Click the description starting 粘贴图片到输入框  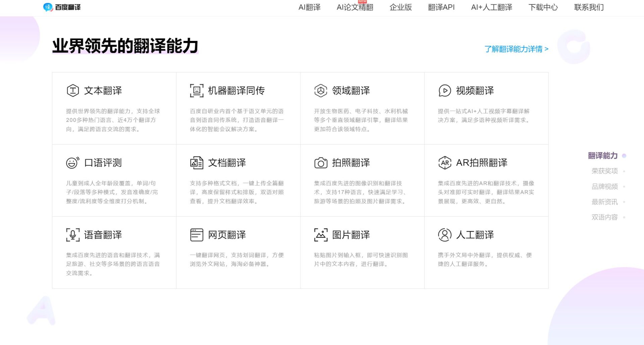click(361, 260)
